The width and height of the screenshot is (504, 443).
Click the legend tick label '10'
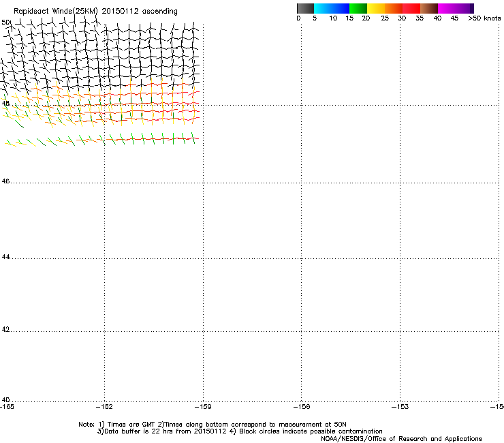pos(333,18)
